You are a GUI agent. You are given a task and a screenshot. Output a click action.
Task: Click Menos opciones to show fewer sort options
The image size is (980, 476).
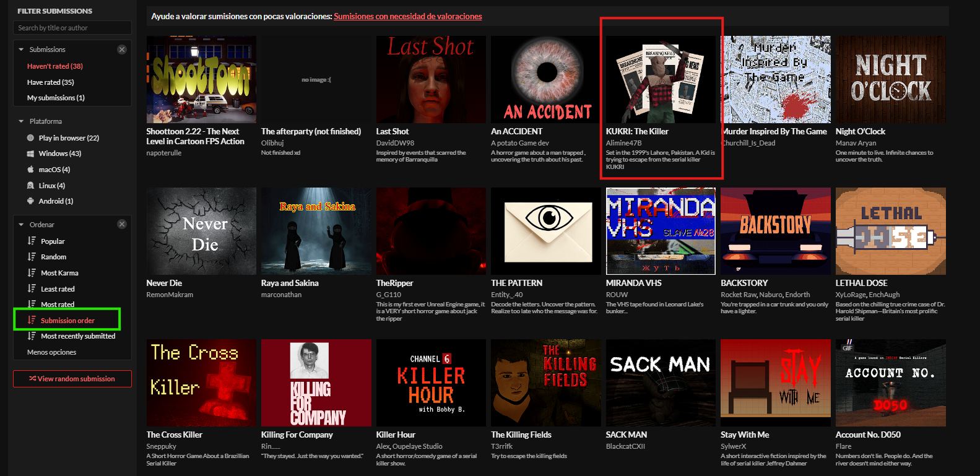[52, 352]
